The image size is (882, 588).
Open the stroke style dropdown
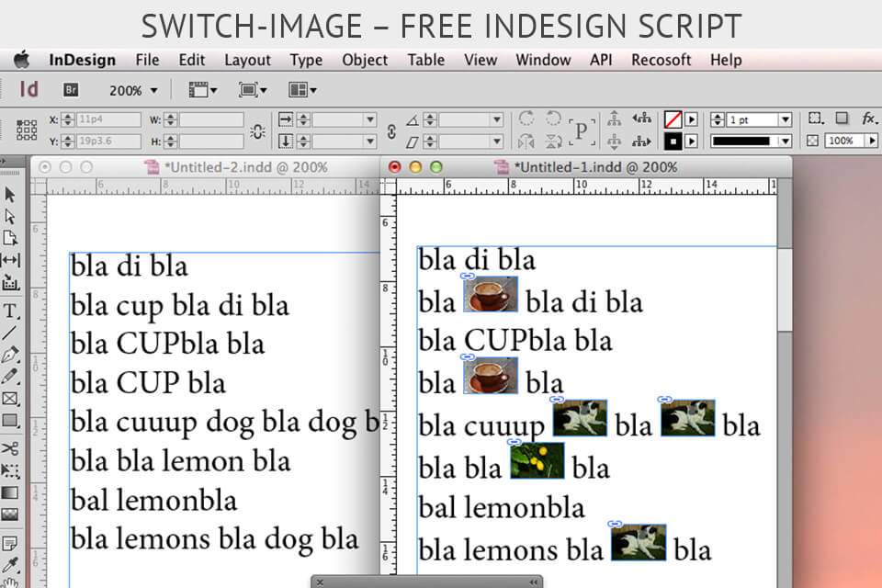(786, 141)
